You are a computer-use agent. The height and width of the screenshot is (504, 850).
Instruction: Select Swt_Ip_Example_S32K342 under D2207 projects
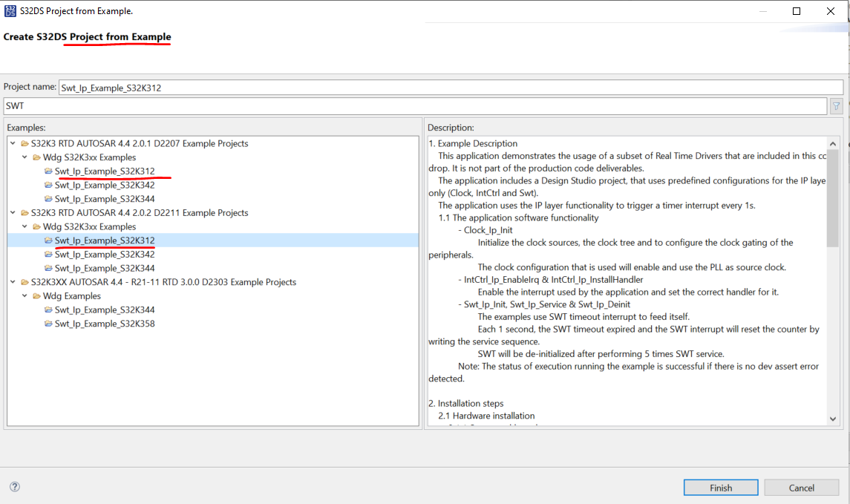[x=105, y=186]
